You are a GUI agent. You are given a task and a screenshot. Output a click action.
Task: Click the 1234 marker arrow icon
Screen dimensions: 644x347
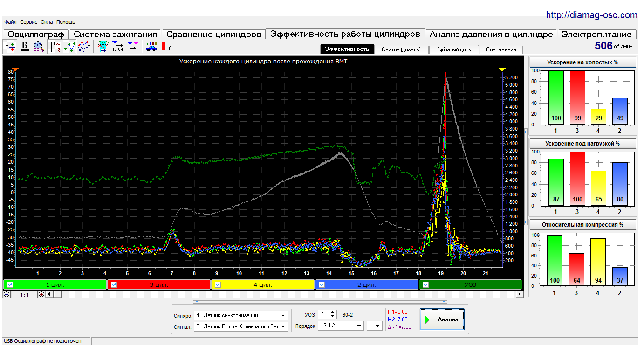tap(118, 47)
